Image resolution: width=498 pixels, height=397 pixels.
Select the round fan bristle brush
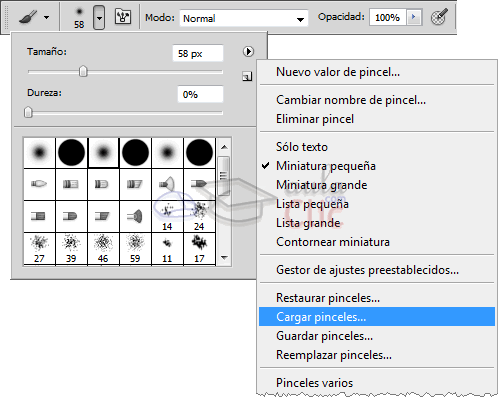point(167,184)
